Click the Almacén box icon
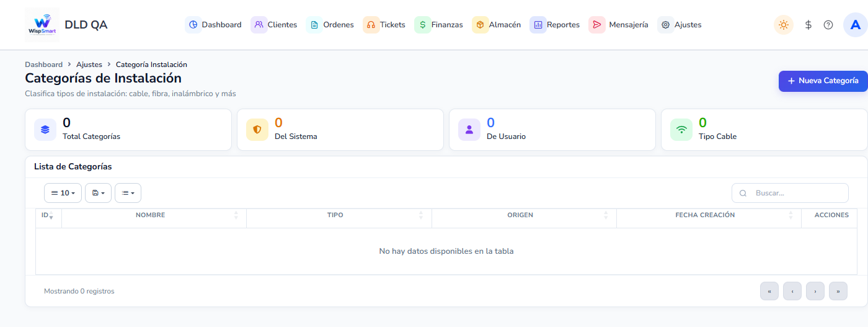 (480, 25)
